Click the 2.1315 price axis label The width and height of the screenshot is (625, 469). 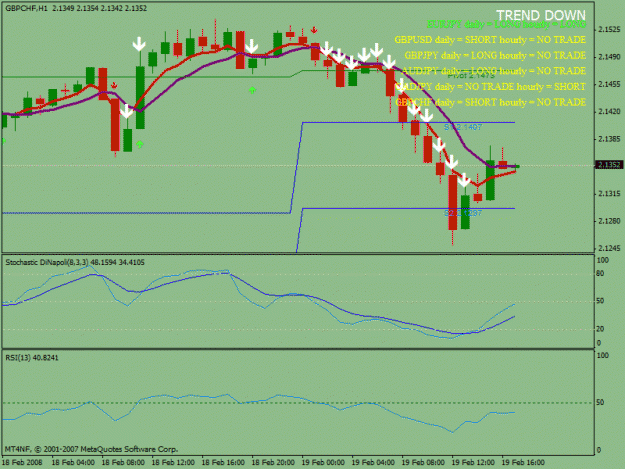pyautogui.click(x=609, y=194)
